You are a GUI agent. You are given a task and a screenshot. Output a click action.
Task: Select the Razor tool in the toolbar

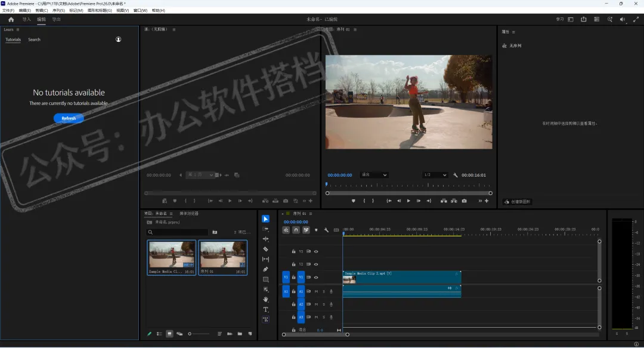point(265,249)
